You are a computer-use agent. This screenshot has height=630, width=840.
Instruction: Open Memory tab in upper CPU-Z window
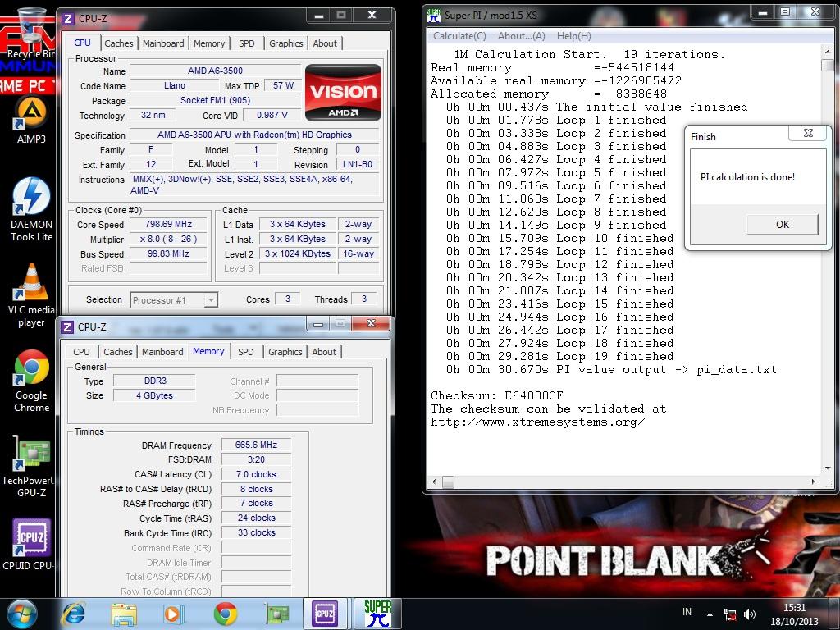[x=209, y=43]
